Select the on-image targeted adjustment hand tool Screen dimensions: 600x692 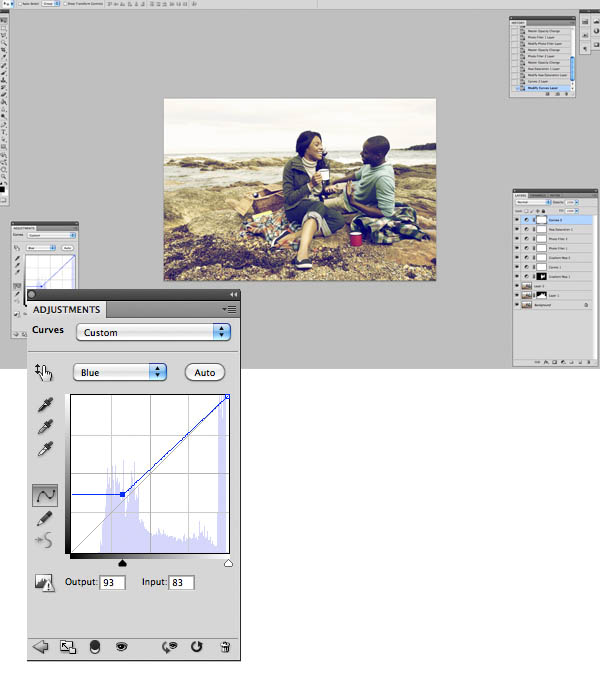point(44,372)
